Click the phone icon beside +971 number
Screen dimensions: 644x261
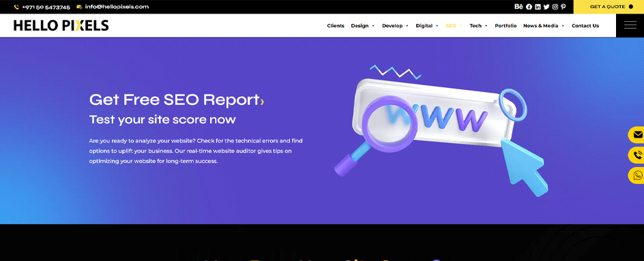[x=16, y=7]
